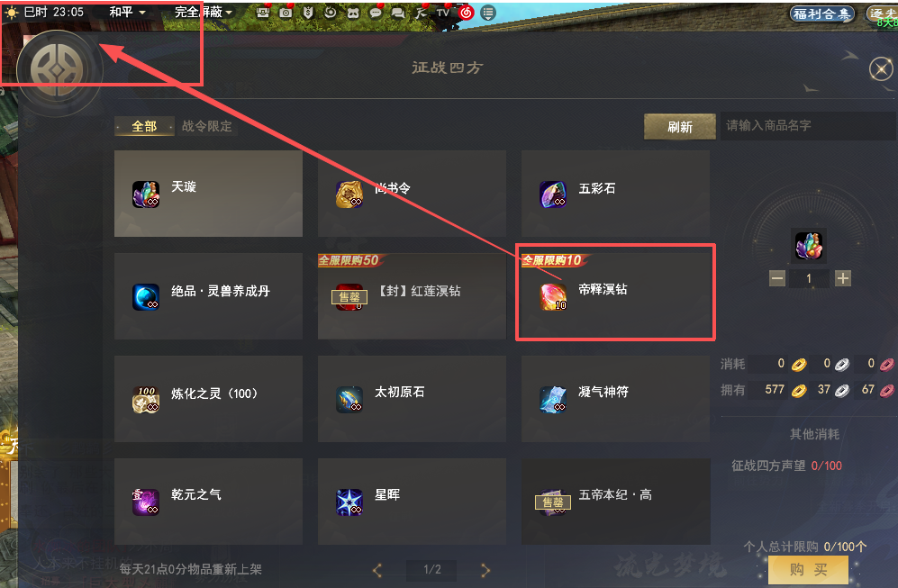Click the round coin emblem icon
The height and width of the screenshot is (588, 898).
pyautogui.click(x=57, y=70)
